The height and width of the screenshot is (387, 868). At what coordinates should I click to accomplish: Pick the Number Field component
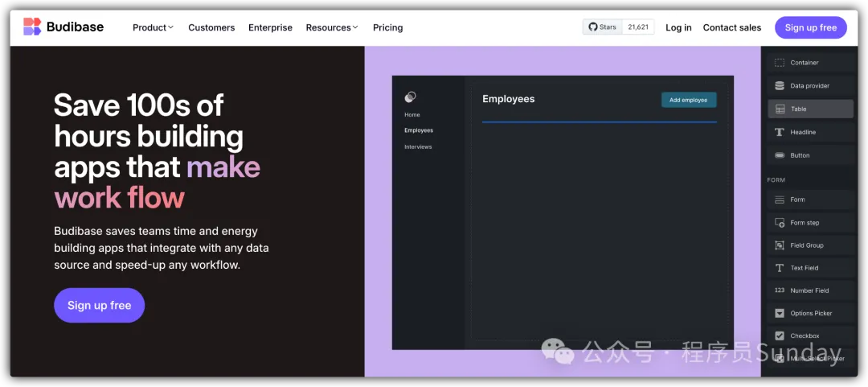pyautogui.click(x=809, y=290)
